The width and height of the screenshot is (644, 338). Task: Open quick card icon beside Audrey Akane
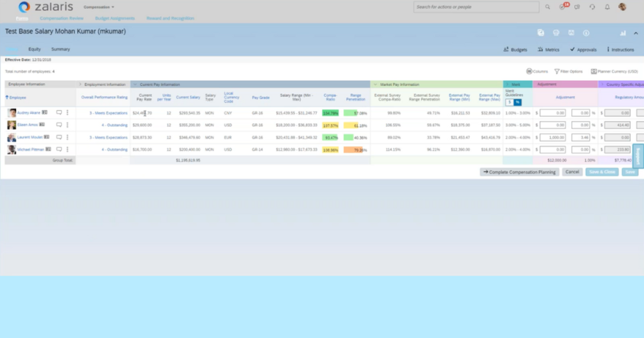44,112
